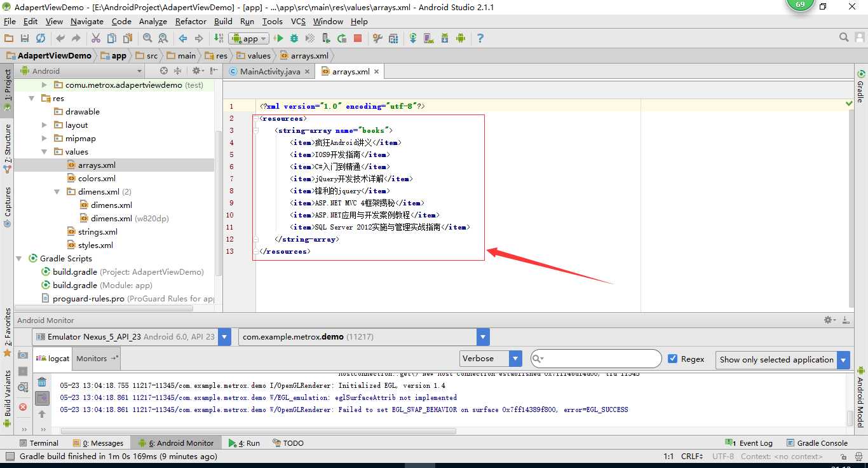The width and height of the screenshot is (868, 468).
Task: Click the Find magnifier icon
Action: (x=147, y=39)
